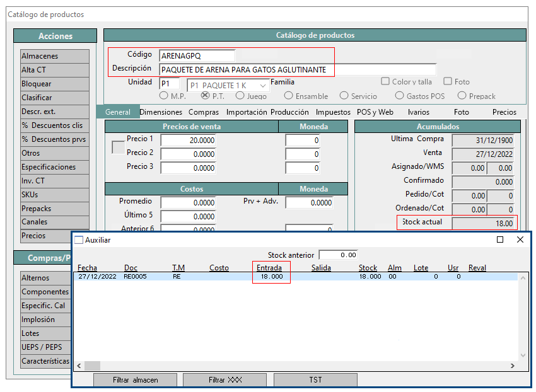Select the Gastos POS radio option
Screen dimensions: 536x392
point(399,96)
